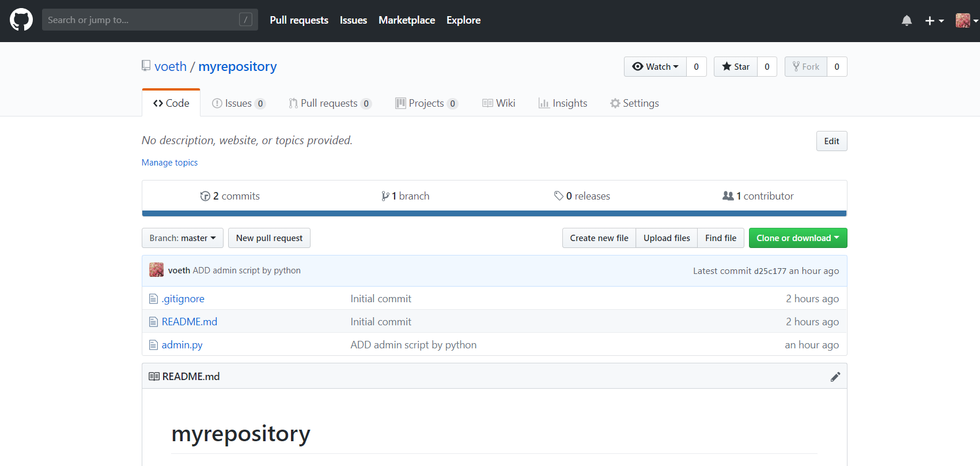Click the .gitignore file icon
This screenshot has height=466, width=980.
point(153,299)
